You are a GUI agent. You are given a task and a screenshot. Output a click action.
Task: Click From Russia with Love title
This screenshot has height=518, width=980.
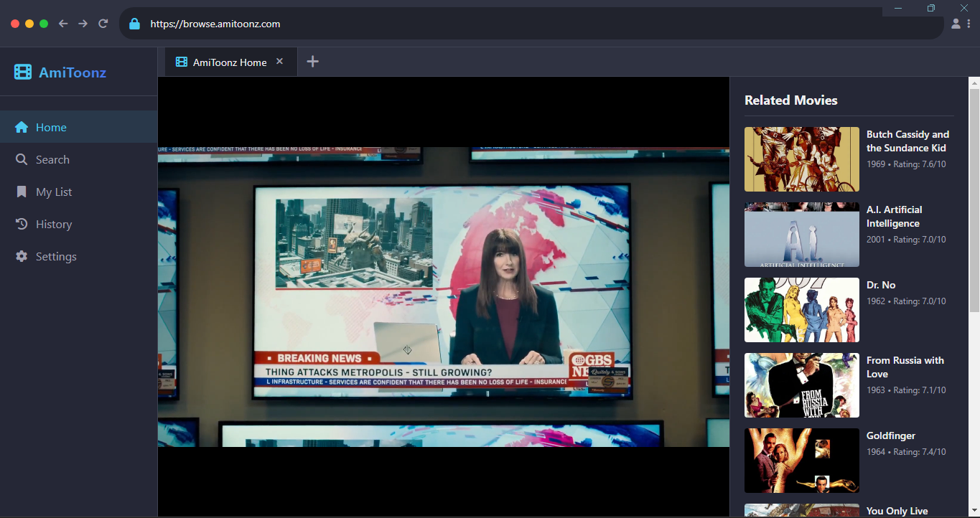pyautogui.click(x=905, y=367)
